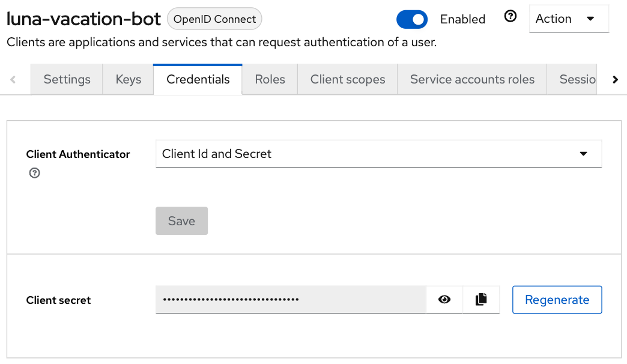Click the Client Authenticator caret arrow
The width and height of the screenshot is (627, 364).
click(x=583, y=154)
